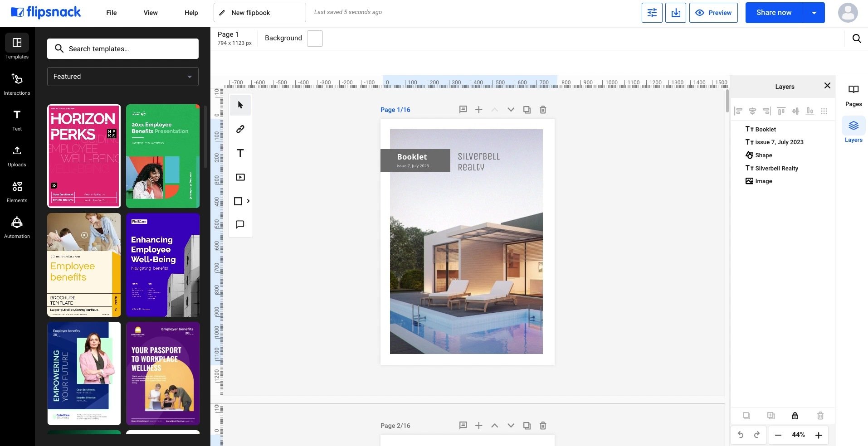Select the link tool in canvas toolbar

click(240, 129)
